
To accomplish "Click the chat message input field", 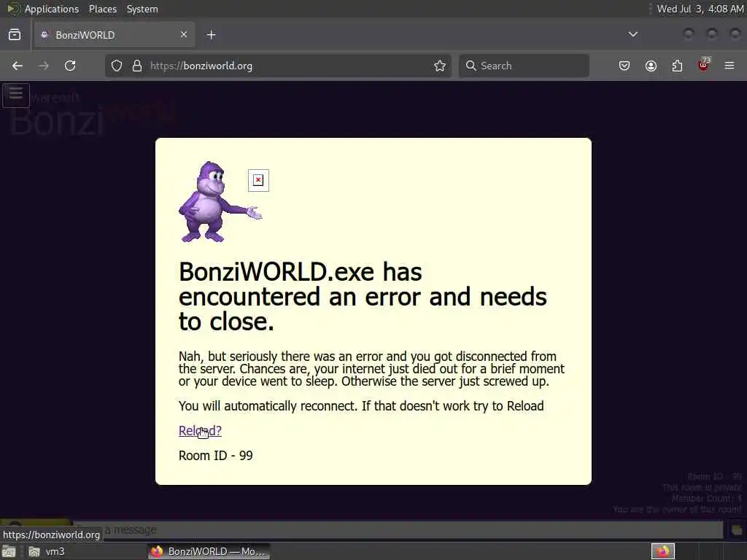I will pos(398,529).
